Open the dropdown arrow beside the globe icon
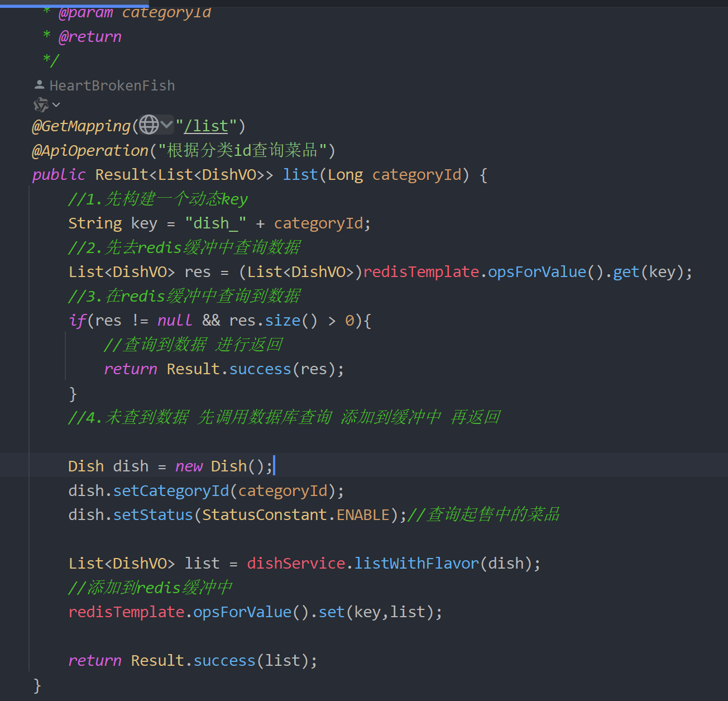Image resolution: width=728 pixels, height=701 pixels. click(166, 125)
